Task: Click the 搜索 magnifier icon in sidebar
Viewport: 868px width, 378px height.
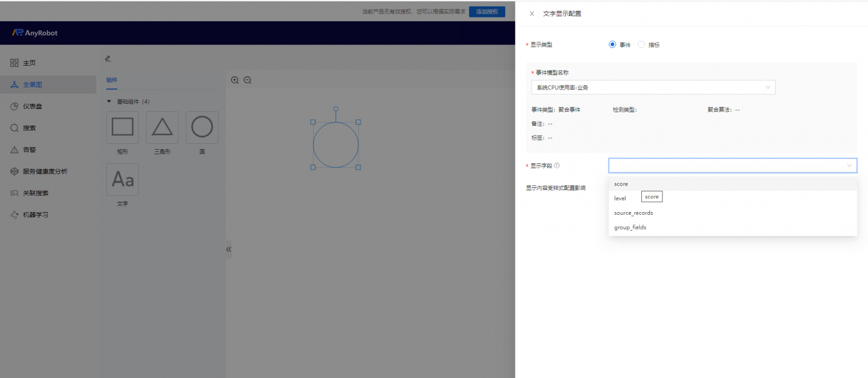Action: [15, 128]
